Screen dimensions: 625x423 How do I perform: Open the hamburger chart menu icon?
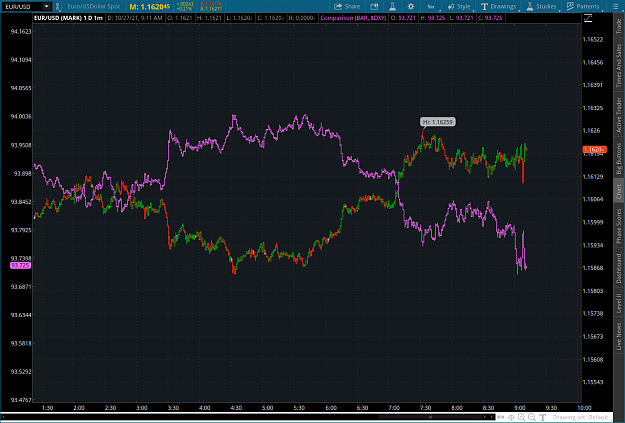[615, 6]
